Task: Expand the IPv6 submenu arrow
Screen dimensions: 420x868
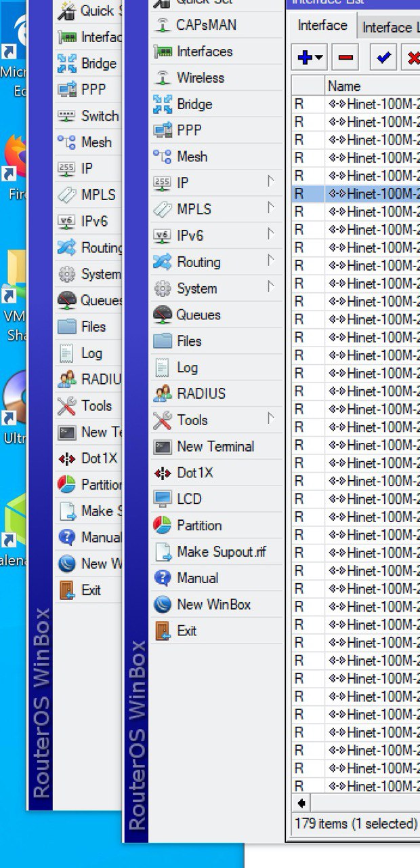Action: (271, 235)
